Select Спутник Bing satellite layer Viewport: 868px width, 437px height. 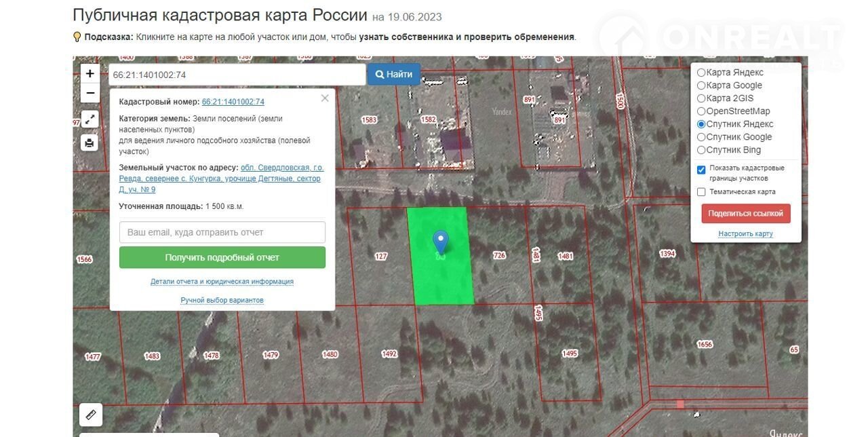coord(701,150)
